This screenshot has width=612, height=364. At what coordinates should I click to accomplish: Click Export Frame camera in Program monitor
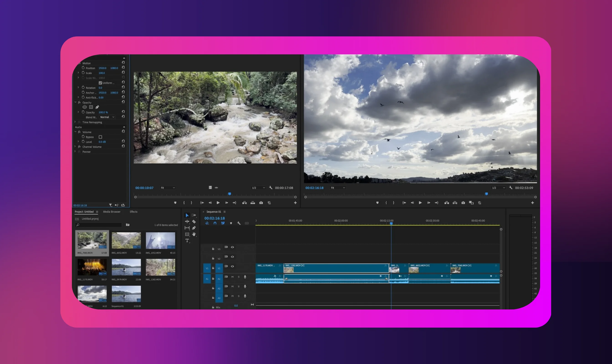pyautogui.click(x=463, y=203)
